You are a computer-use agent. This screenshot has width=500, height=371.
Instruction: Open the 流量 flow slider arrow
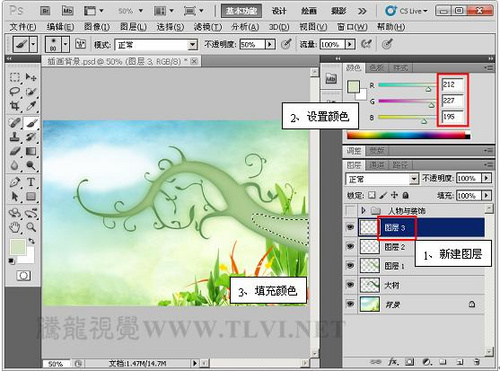click(x=350, y=44)
